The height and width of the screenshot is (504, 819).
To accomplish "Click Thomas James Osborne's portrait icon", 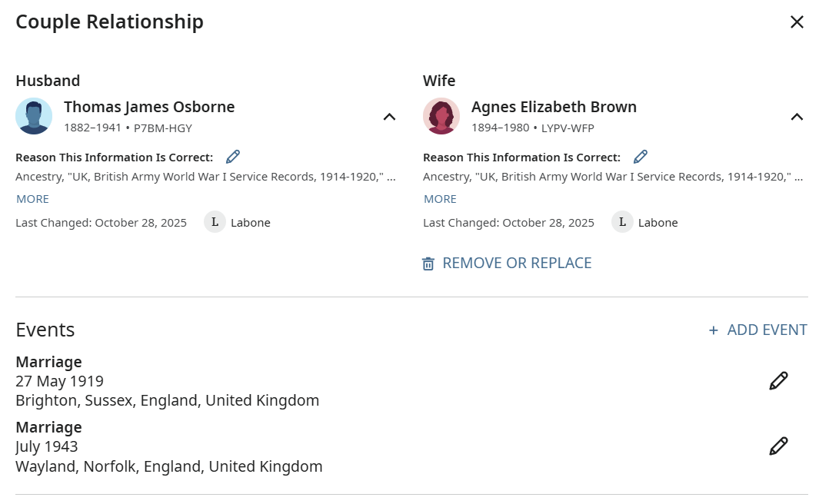I will pos(34,116).
